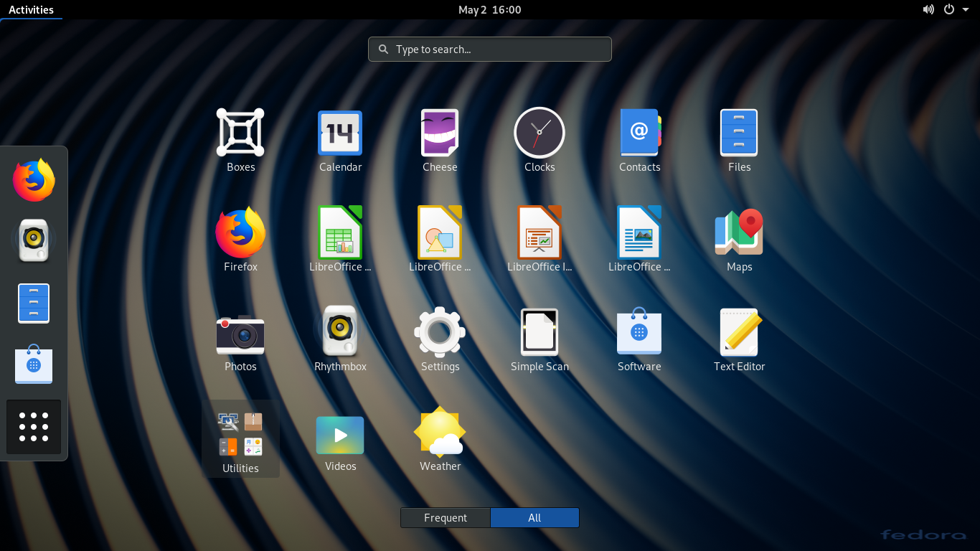Click the volume icon in top bar
Screen dimensions: 980x551
tap(928, 9)
